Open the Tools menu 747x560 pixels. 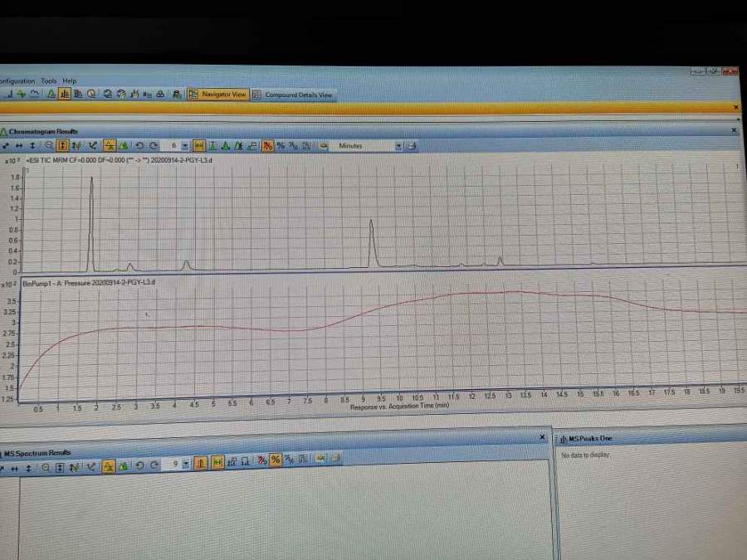click(x=49, y=81)
